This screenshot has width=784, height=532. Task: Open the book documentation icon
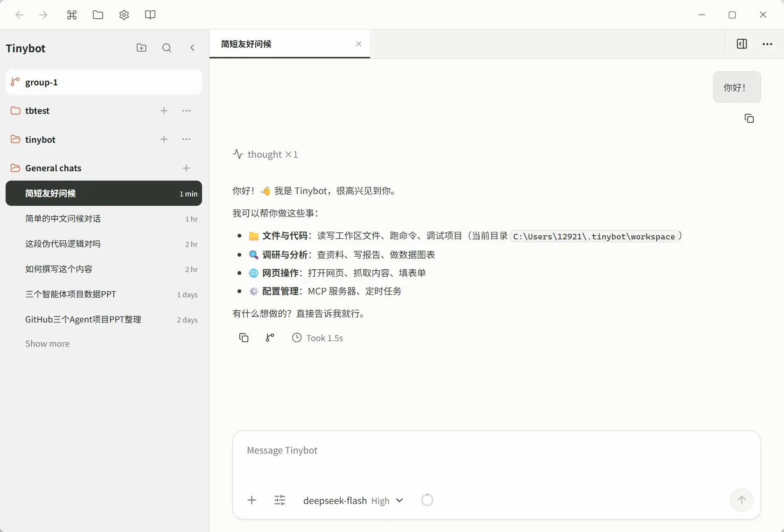pos(150,15)
